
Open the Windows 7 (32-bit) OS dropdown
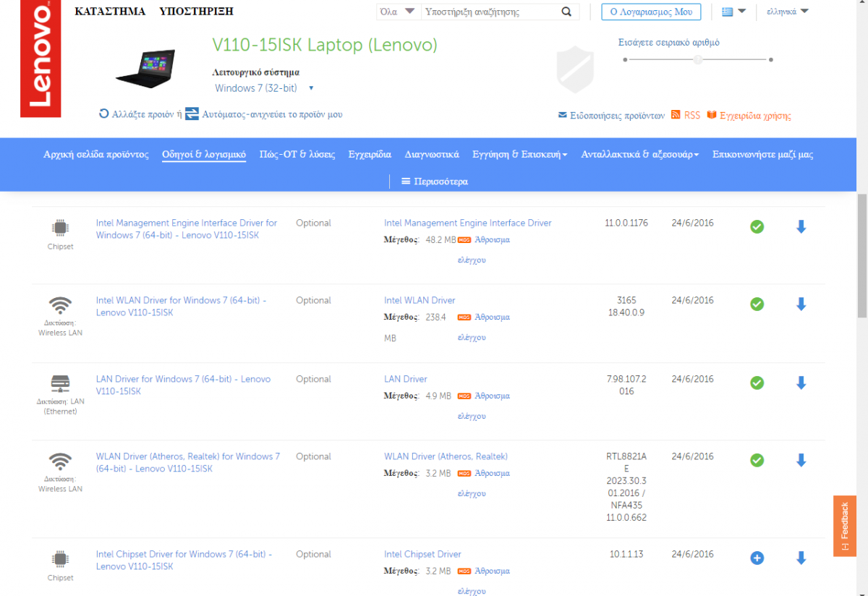point(264,88)
